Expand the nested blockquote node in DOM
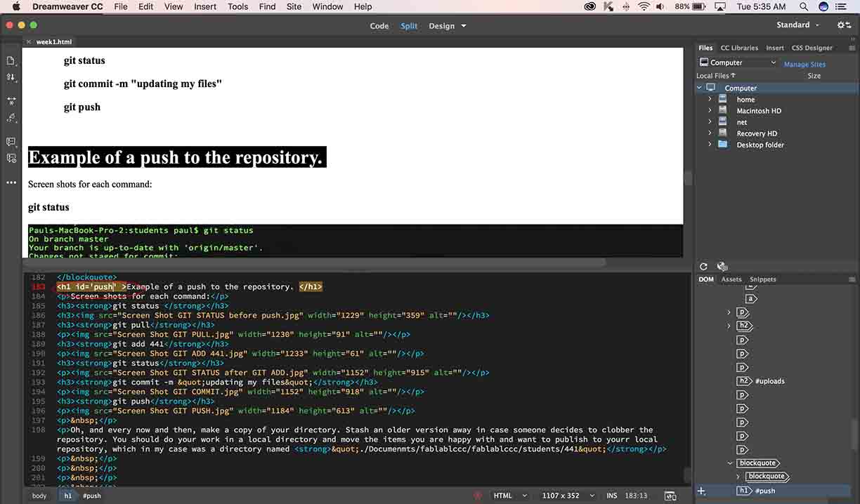Viewport: 860px width, 504px height. pos(739,477)
